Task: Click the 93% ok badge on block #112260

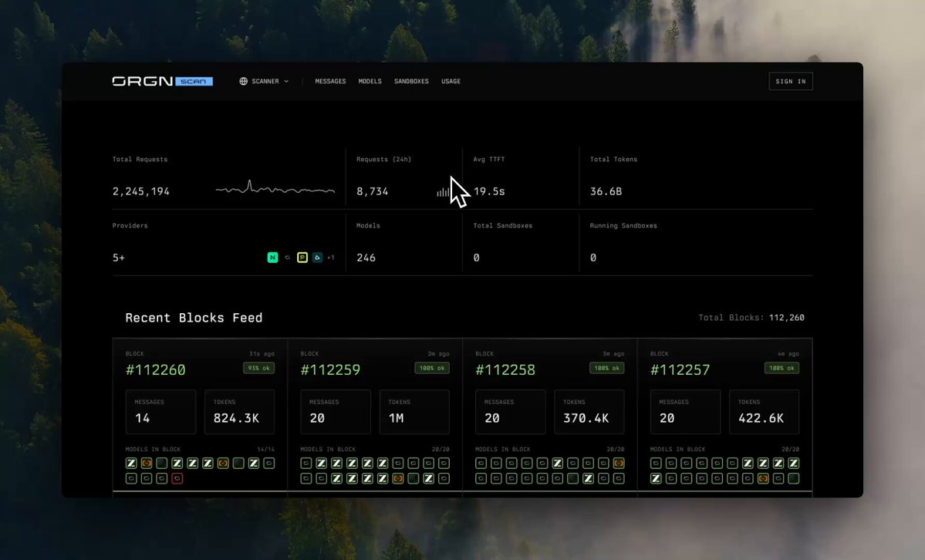Action: point(258,368)
